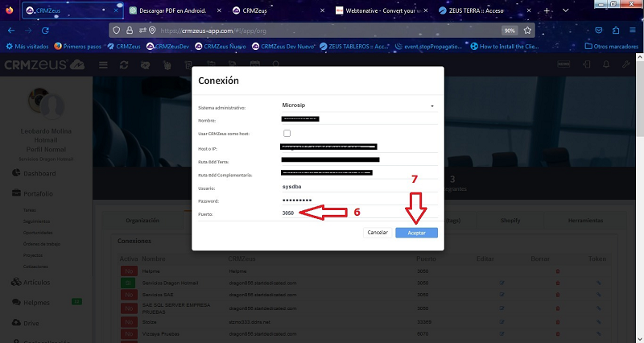Viewport: 644px width, 343px height.
Task: Check the 'Usar CRMZeus como host' checkbox
Action: (x=287, y=133)
